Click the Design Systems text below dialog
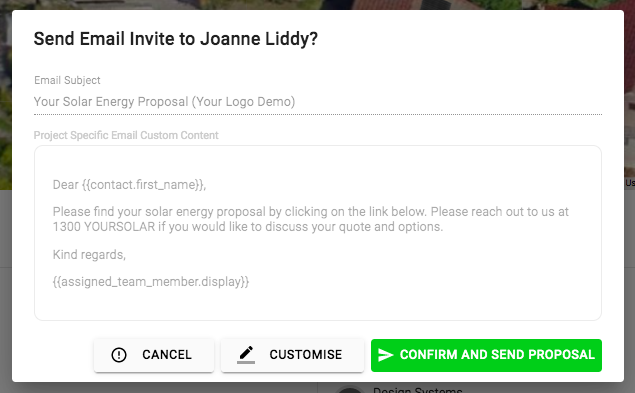 [x=418, y=390]
